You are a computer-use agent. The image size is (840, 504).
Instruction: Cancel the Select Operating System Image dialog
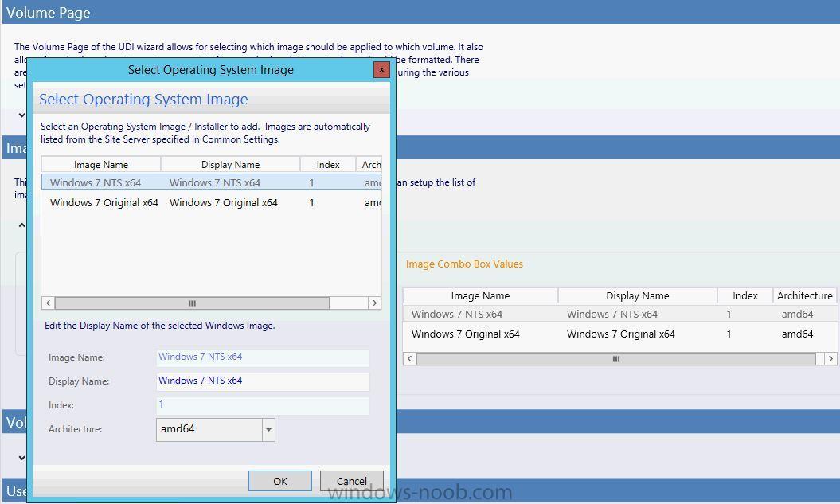[351, 481]
